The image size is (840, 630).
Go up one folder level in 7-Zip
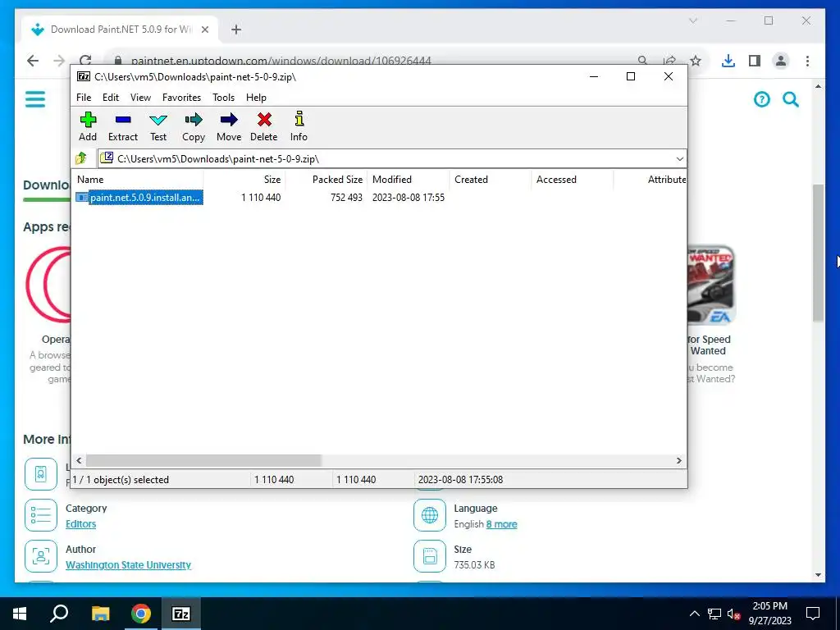click(81, 158)
